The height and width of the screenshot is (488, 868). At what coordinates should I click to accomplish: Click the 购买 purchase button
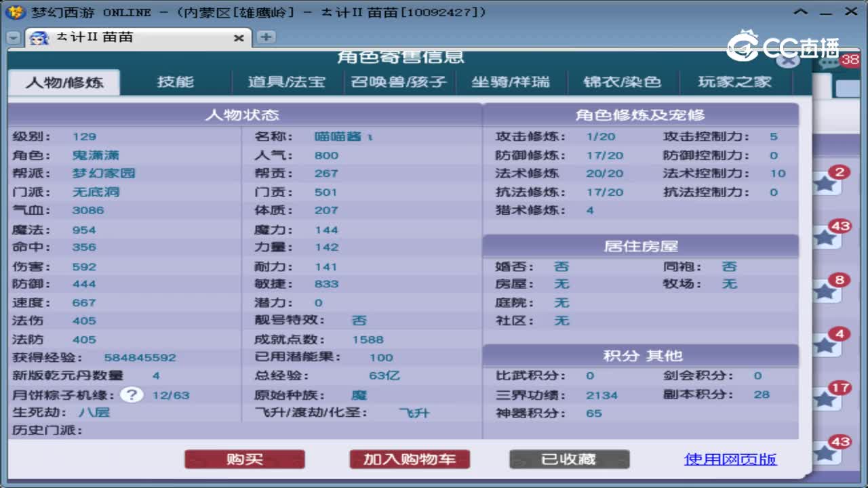244,459
